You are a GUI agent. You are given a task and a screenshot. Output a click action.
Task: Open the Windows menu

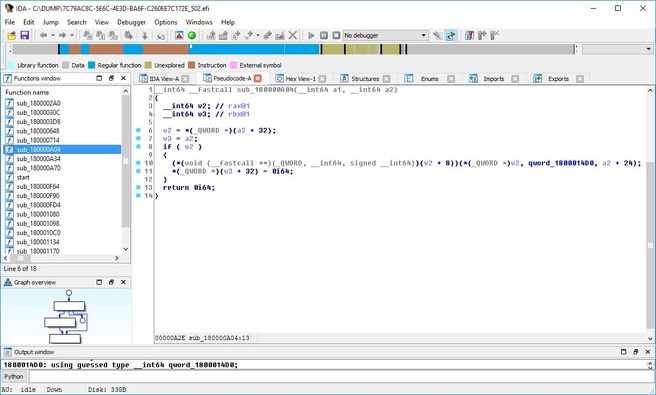[199, 22]
